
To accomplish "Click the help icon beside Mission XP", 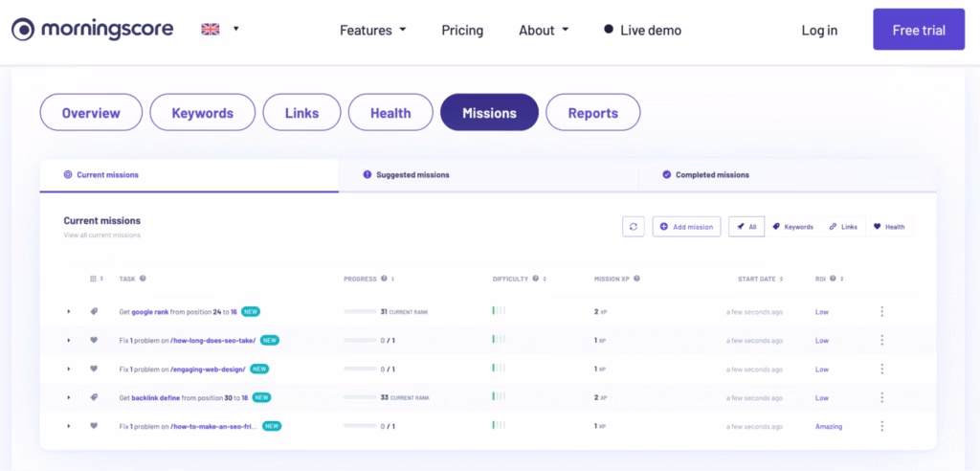I will pos(636,279).
